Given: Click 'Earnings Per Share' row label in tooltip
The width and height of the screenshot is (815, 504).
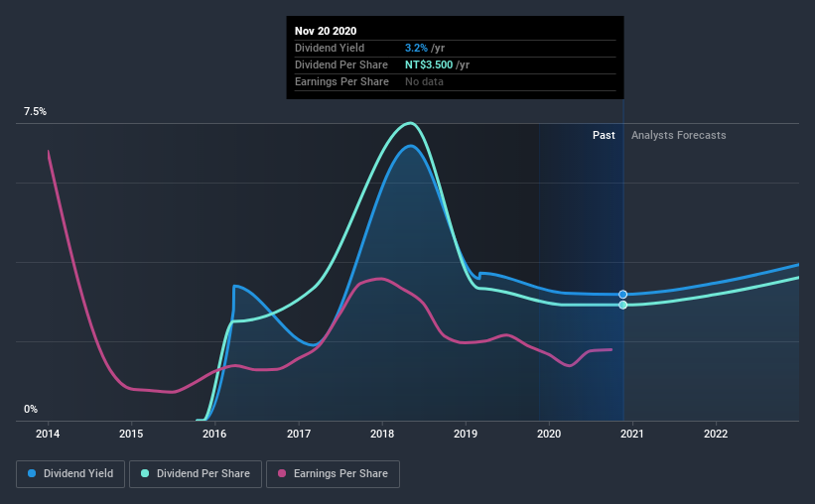Looking at the screenshot, I should [x=341, y=81].
